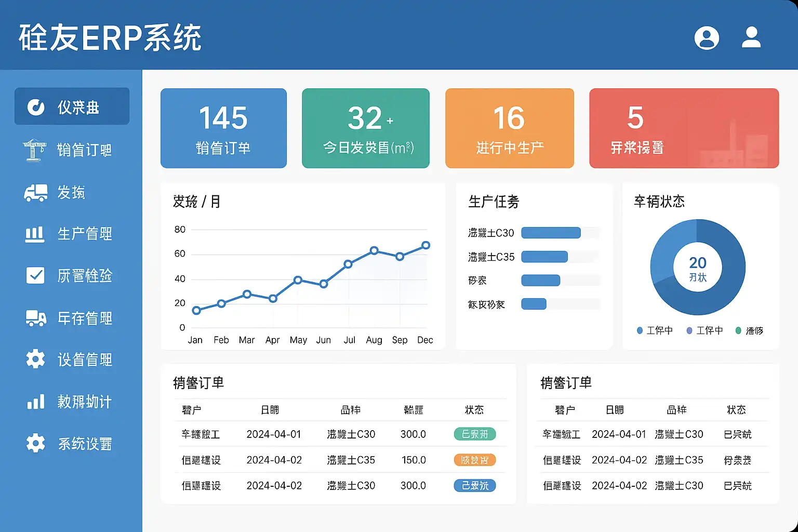Viewport: 798px width, 532px height.
Task: Click the 2024-04-01 date in the green badge row
Action: click(x=274, y=434)
